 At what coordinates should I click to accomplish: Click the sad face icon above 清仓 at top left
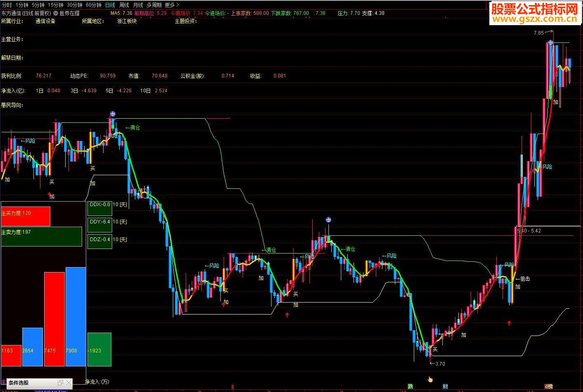pos(113,114)
